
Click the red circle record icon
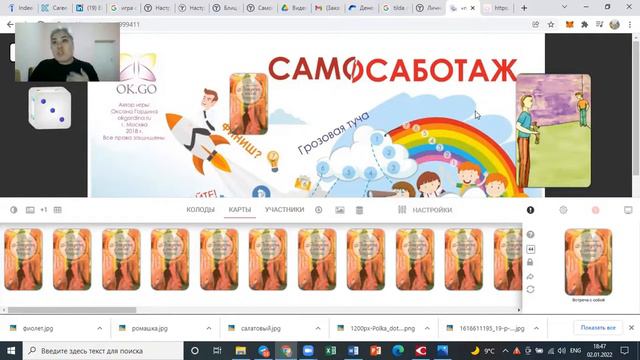coord(596,210)
